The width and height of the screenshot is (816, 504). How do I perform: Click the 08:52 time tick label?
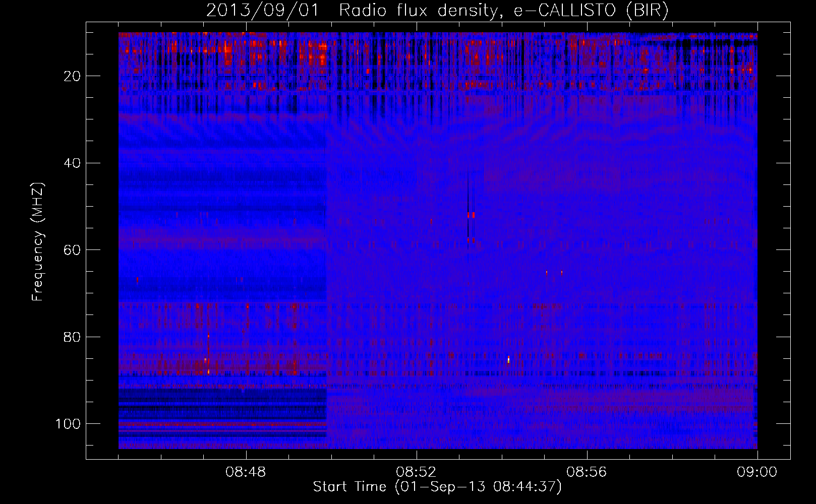click(416, 472)
